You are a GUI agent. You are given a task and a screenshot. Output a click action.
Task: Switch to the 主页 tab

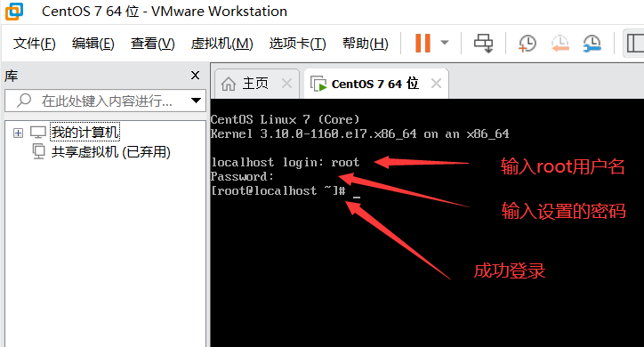[x=256, y=84]
